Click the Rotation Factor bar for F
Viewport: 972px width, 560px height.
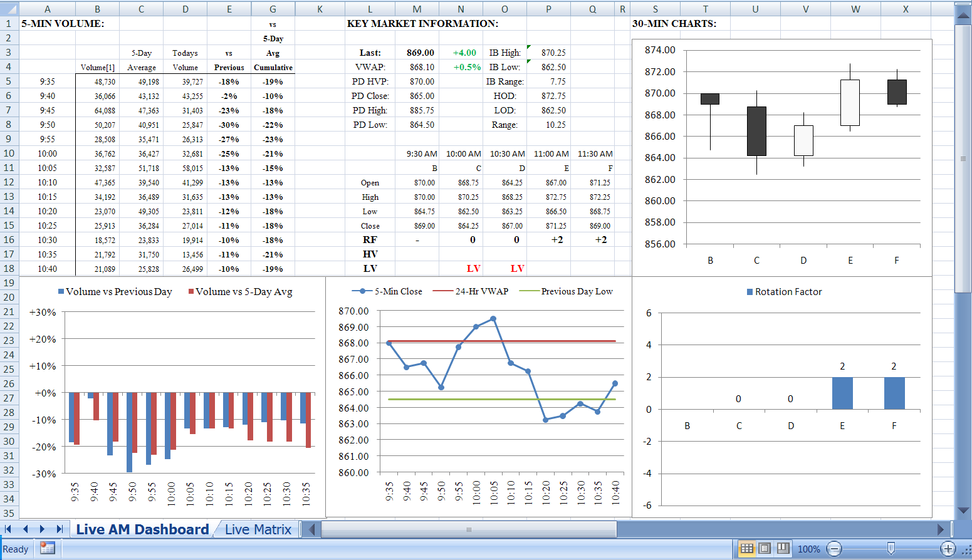click(x=894, y=393)
